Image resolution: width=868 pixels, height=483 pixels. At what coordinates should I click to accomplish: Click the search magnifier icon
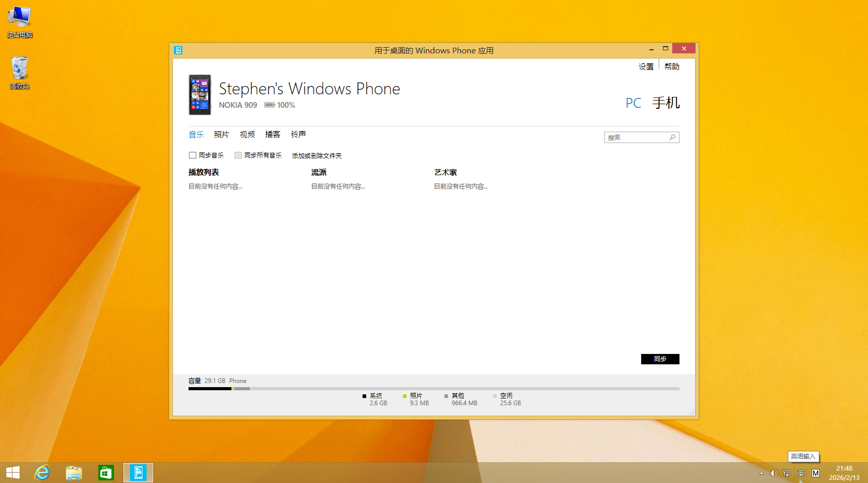(x=672, y=137)
